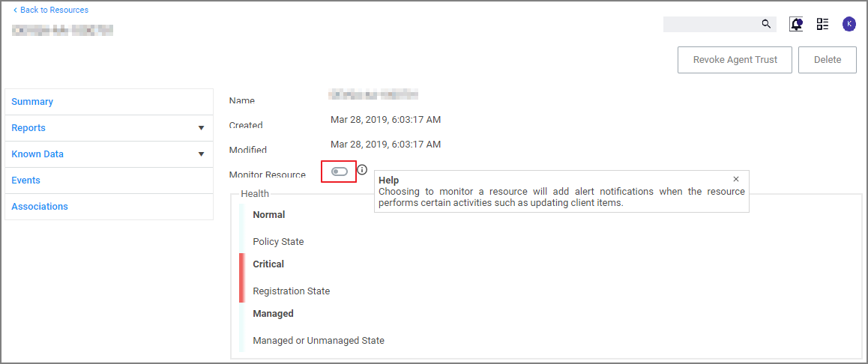Viewport: 868px width, 364px height.
Task: Open the notifications bell icon
Action: tap(797, 24)
